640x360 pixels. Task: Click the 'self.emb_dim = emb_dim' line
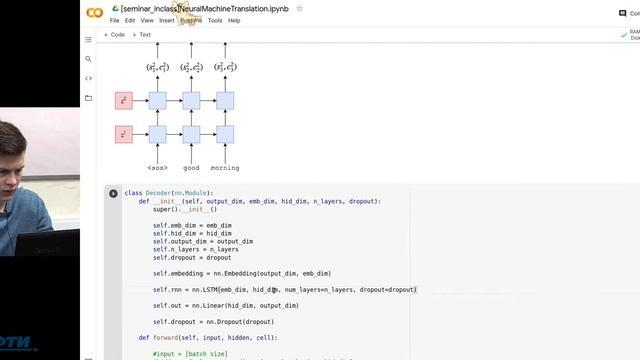[x=192, y=225]
